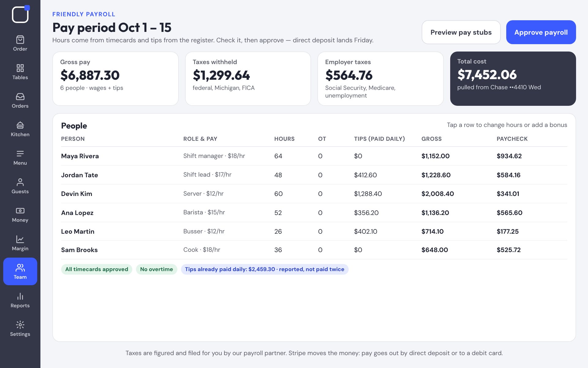588x368 pixels.
Task: Open the Margin chart icon
Action: point(20,239)
